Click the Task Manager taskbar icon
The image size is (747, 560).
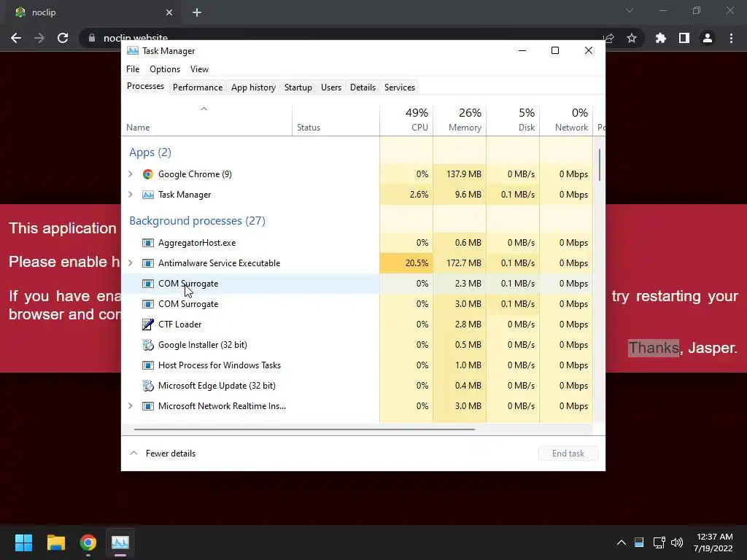point(120,542)
